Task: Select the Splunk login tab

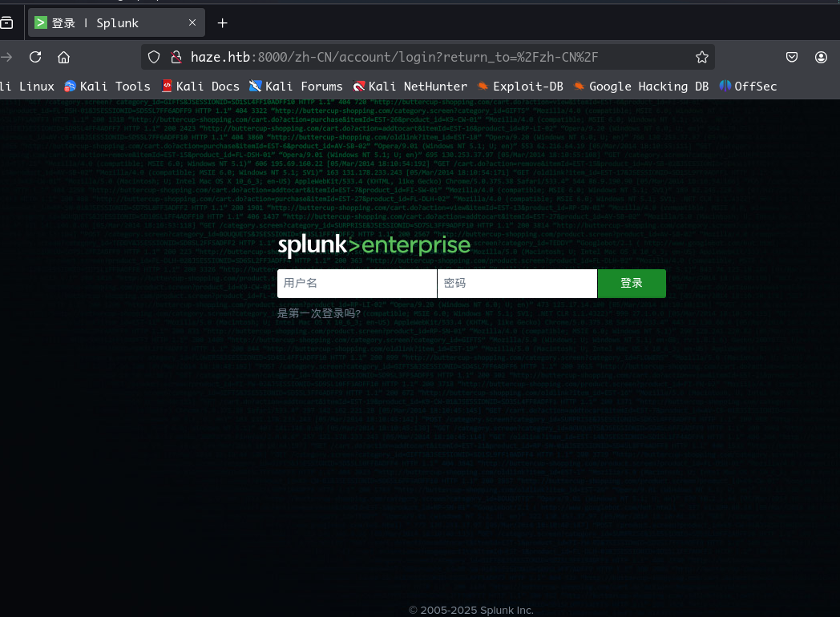Action: (116, 22)
